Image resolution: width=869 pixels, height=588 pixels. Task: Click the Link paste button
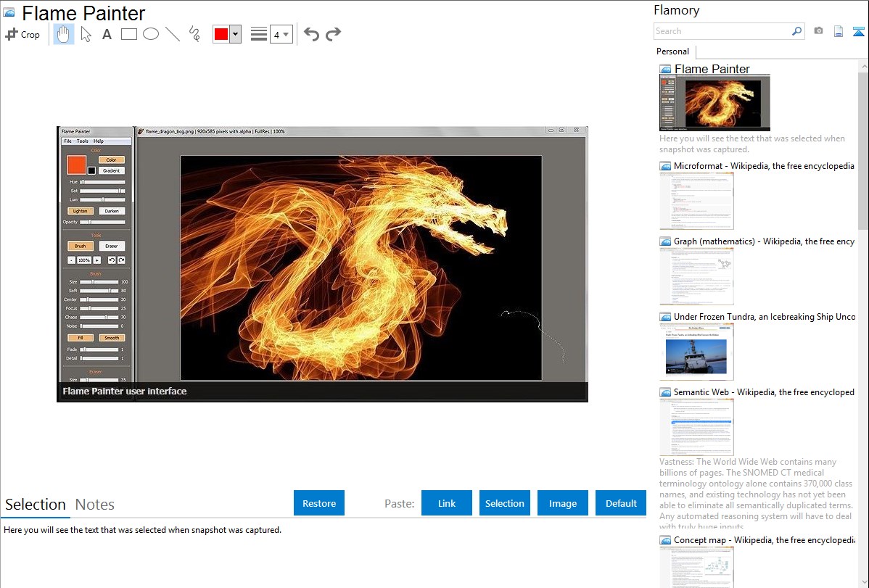447,503
